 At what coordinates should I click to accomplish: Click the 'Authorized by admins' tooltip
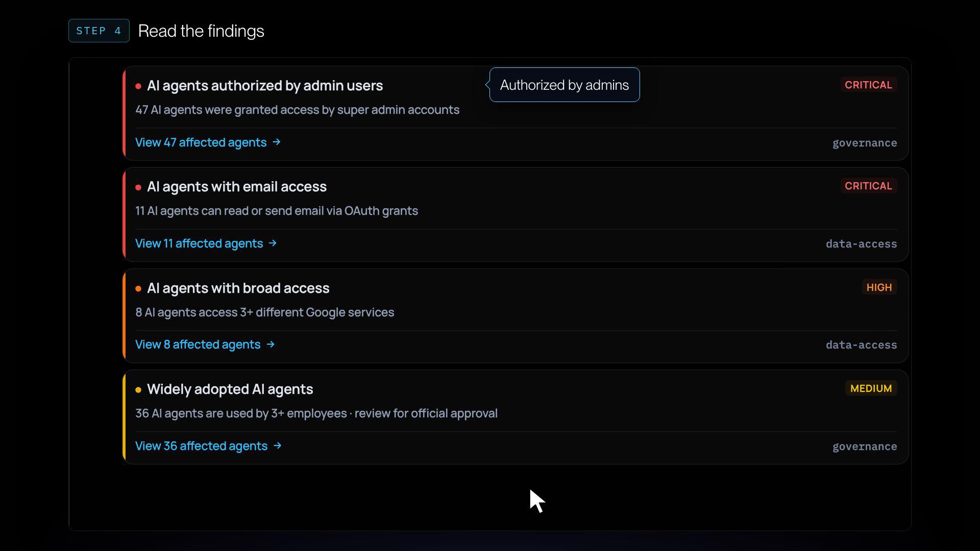tap(565, 85)
